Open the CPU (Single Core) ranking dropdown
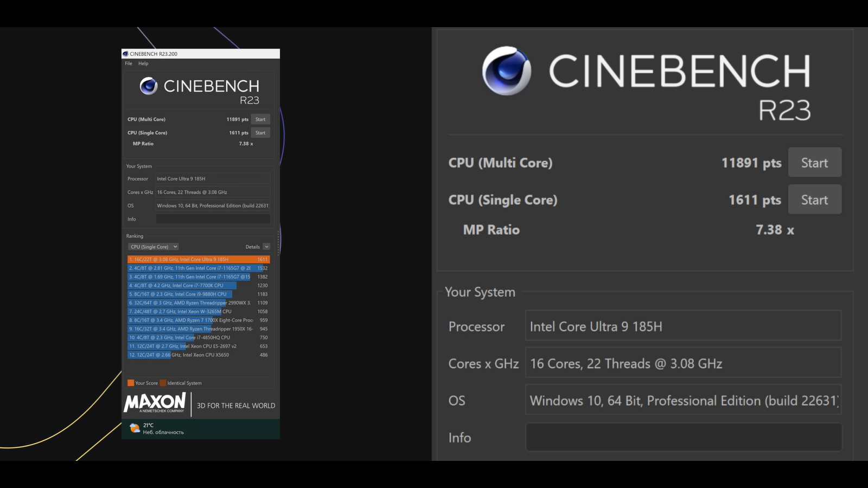 click(x=154, y=247)
